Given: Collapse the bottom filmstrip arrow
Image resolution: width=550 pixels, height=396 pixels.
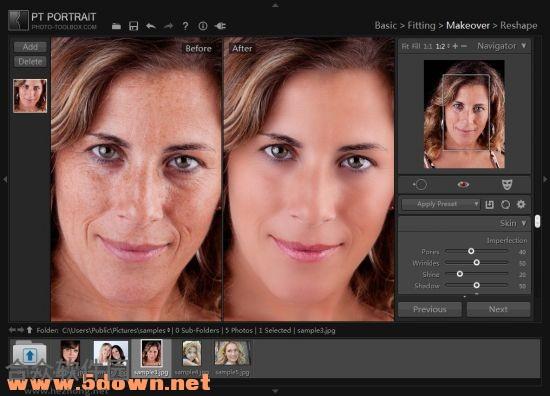Looking at the screenshot, I should [x=275, y=391].
